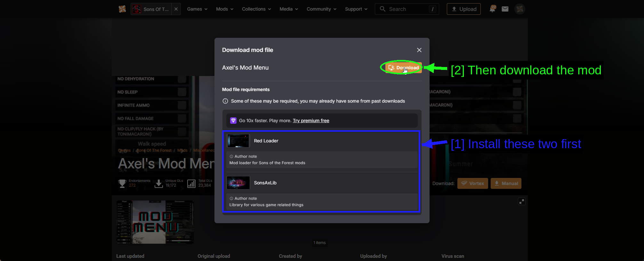Go to Sons Of The Forest breadcrumb
The width and height of the screenshot is (644, 261).
tap(154, 150)
